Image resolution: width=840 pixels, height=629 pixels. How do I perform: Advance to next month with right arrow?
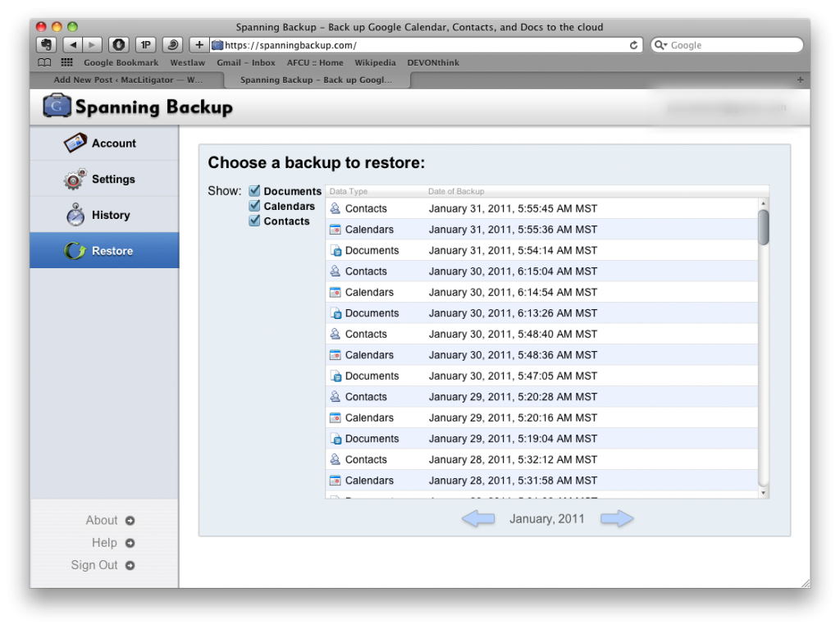point(617,518)
